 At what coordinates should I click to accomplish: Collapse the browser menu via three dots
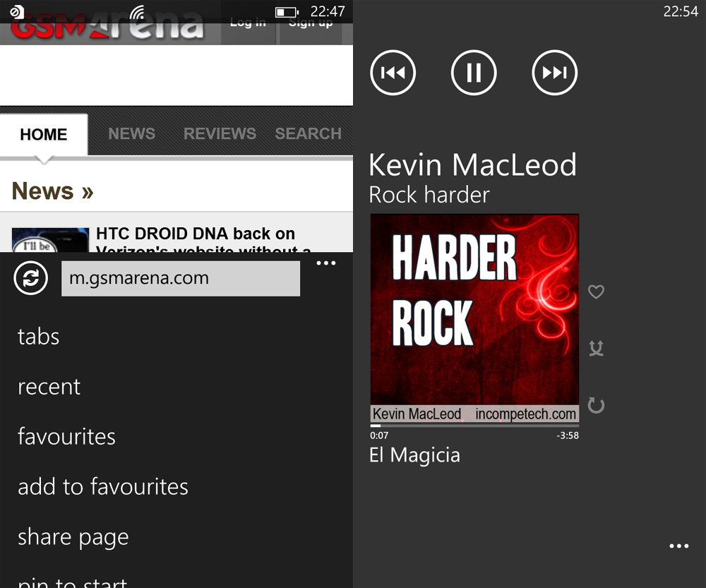click(326, 263)
